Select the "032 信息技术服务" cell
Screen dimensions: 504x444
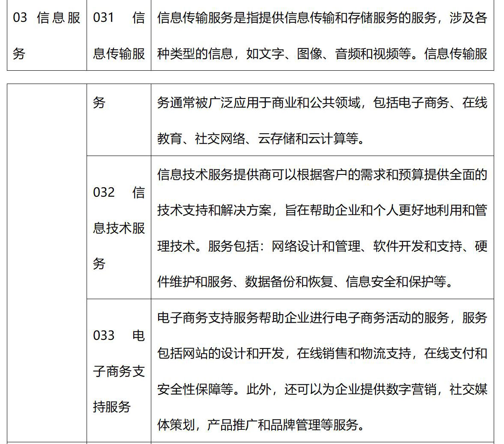tap(119, 228)
